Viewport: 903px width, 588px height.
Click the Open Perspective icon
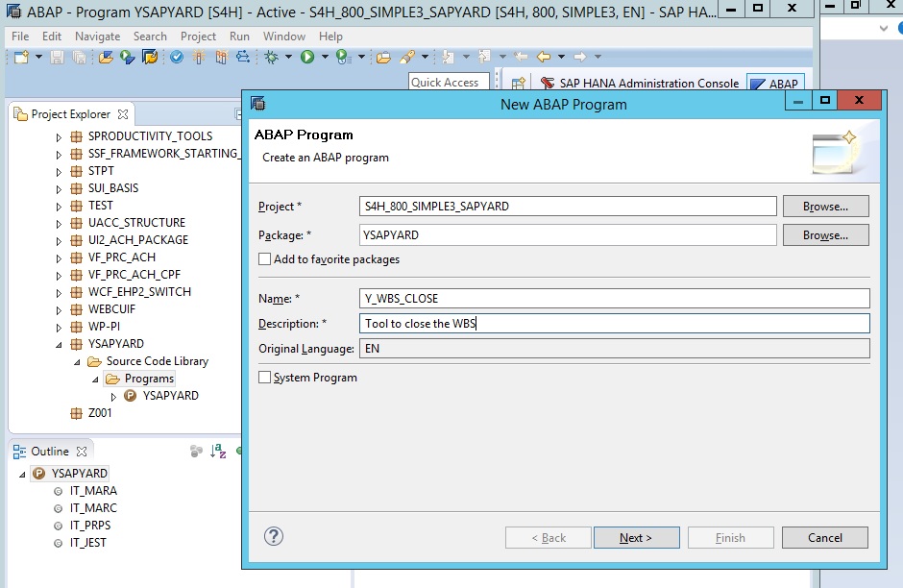pos(519,84)
